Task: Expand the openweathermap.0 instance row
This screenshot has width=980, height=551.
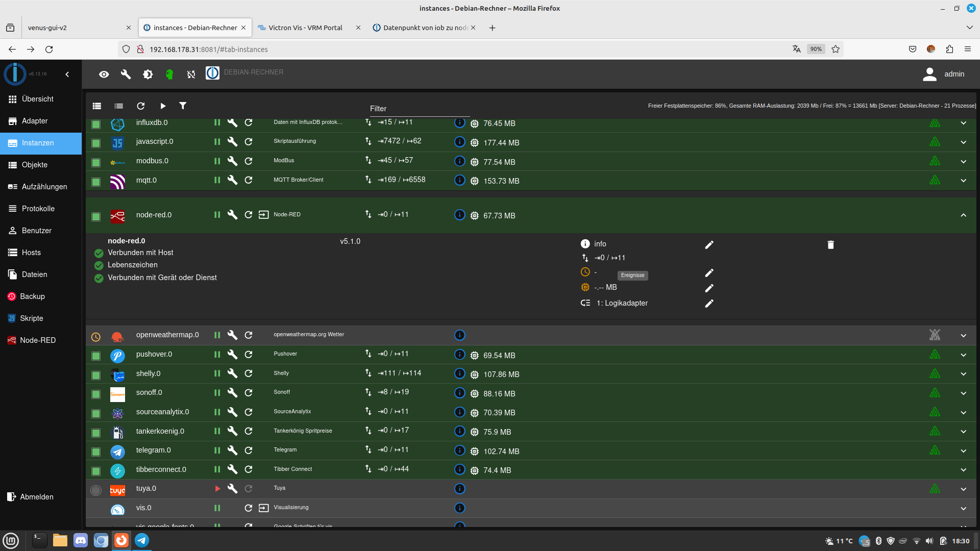Action: pos(963,336)
